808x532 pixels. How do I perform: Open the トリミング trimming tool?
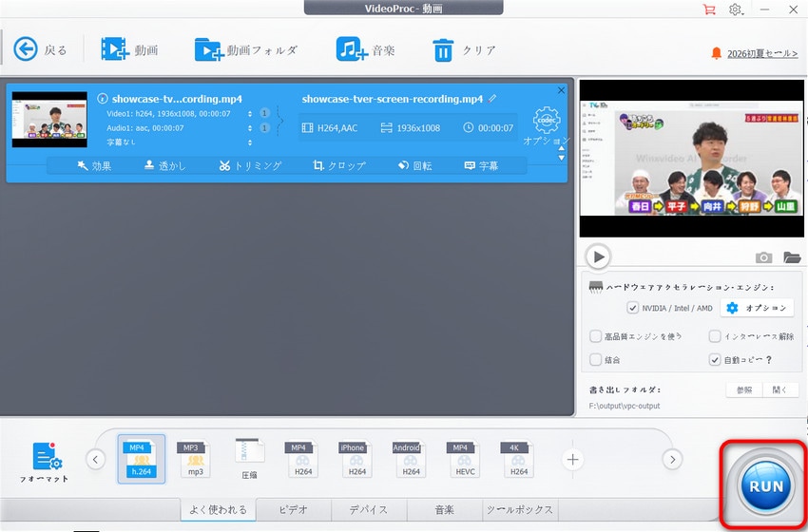click(x=250, y=165)
